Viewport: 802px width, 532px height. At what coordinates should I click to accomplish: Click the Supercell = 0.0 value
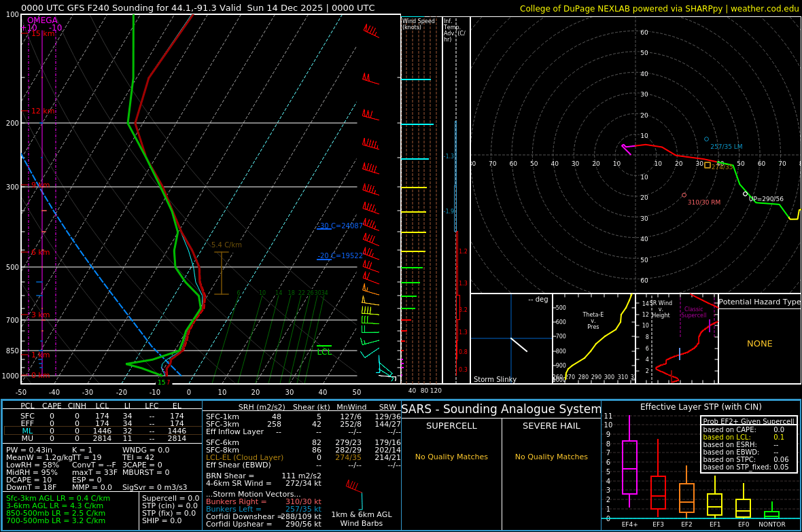[x=171, y=498]
